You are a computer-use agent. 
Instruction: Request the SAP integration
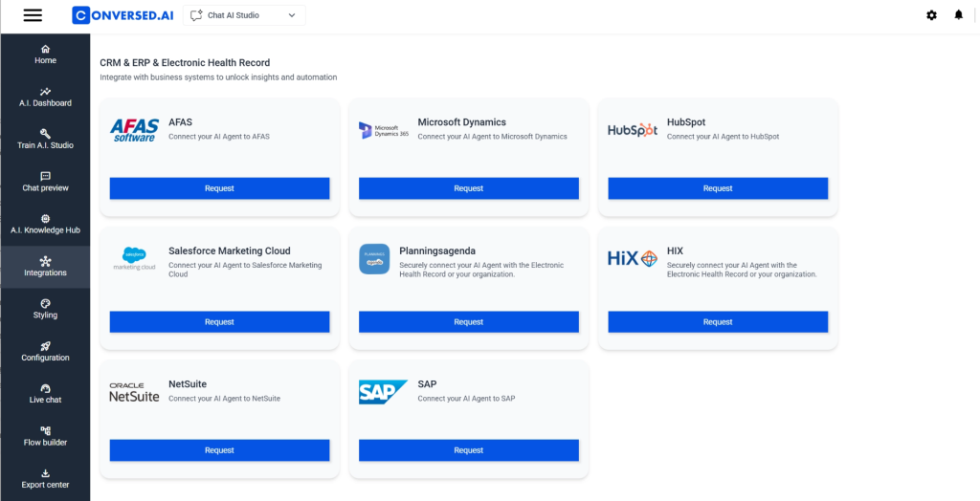point(469,449)
